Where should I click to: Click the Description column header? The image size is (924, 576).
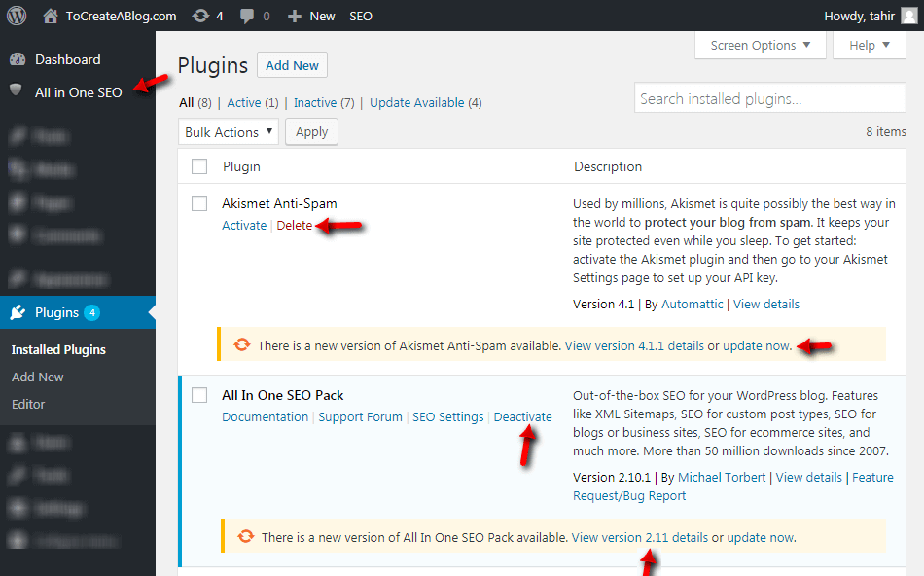click(x=608, y=166)
